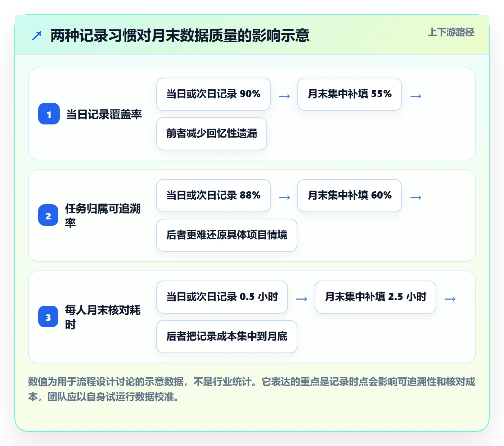Click the arrow after 月末集中补填 2.5 小时

click(450, 299)
